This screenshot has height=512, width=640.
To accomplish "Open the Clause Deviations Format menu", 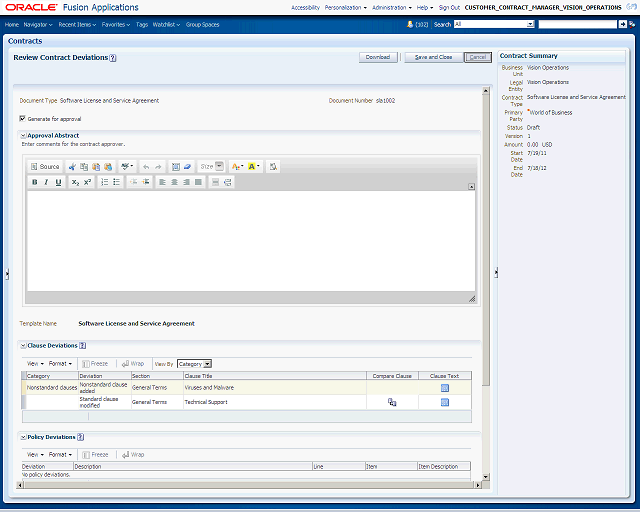I will click(x=60, y=363).
